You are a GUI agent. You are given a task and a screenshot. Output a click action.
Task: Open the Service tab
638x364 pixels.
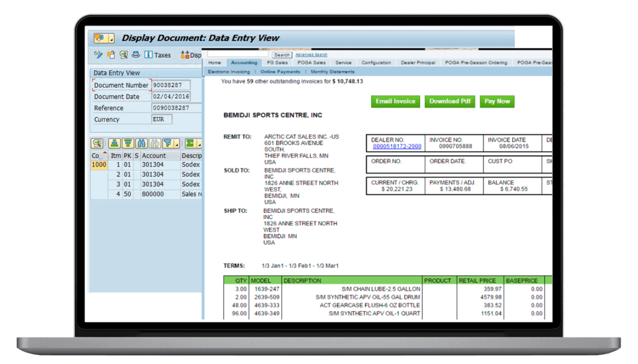click(343, 63)
